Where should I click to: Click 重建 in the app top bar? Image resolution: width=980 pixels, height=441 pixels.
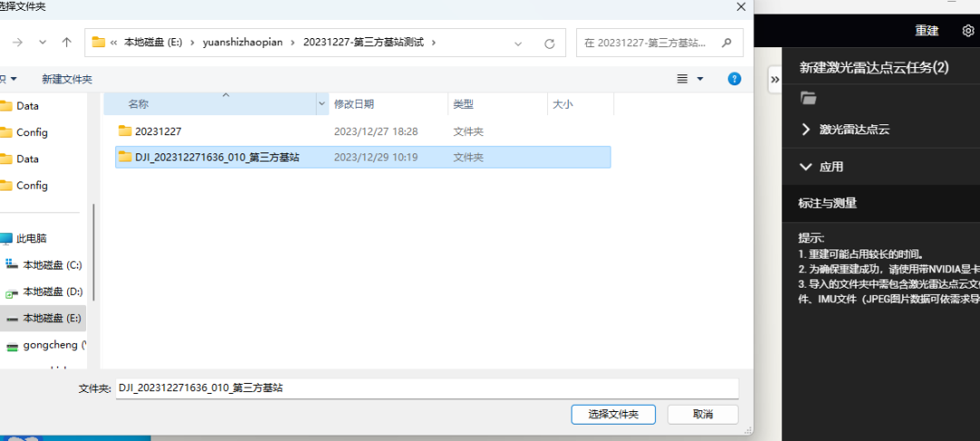926,31
